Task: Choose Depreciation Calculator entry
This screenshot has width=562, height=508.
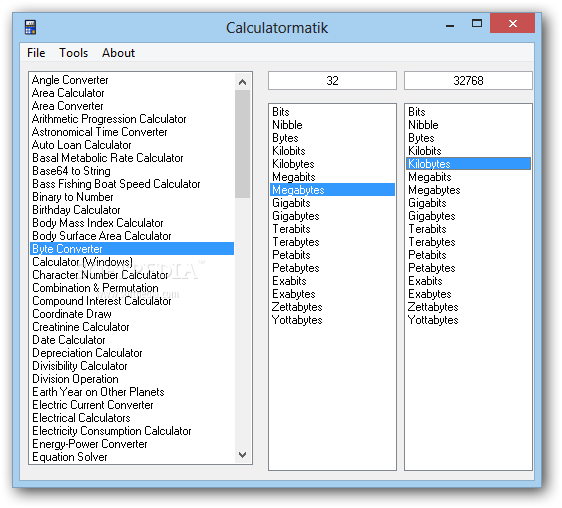Action: click(x=132, y=353)
